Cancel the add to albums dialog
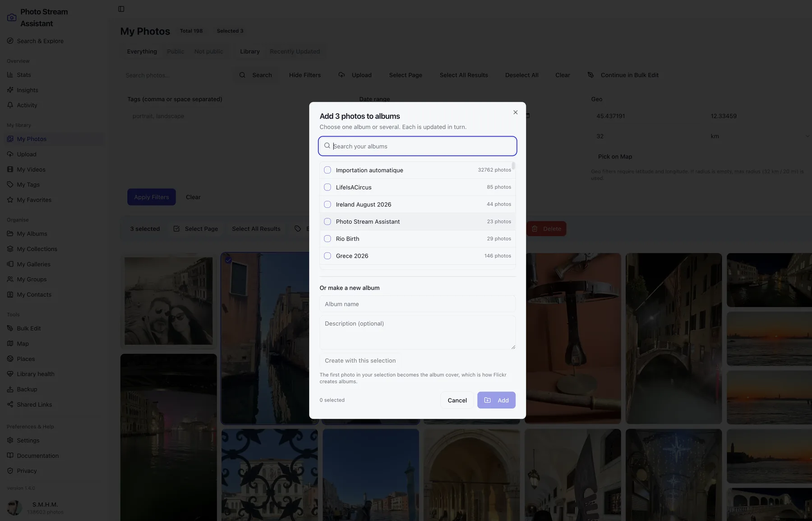 (x=457, y=400)
